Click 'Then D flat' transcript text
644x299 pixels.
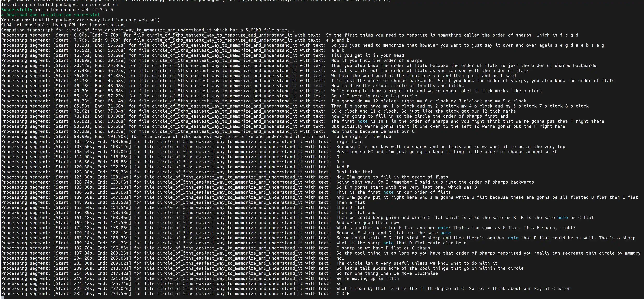pos(351,207)
